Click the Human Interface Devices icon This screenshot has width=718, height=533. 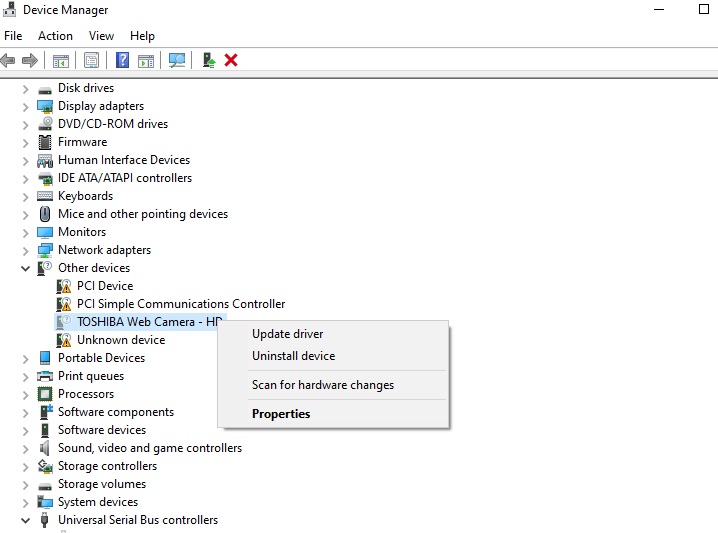(x=45, y=160)
